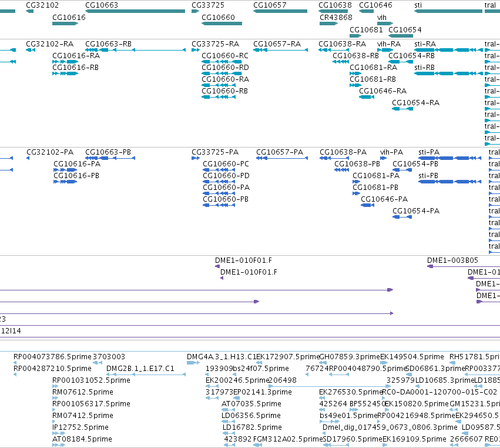Select the CG10681 gene arrow glyph

tap(355, 36)
